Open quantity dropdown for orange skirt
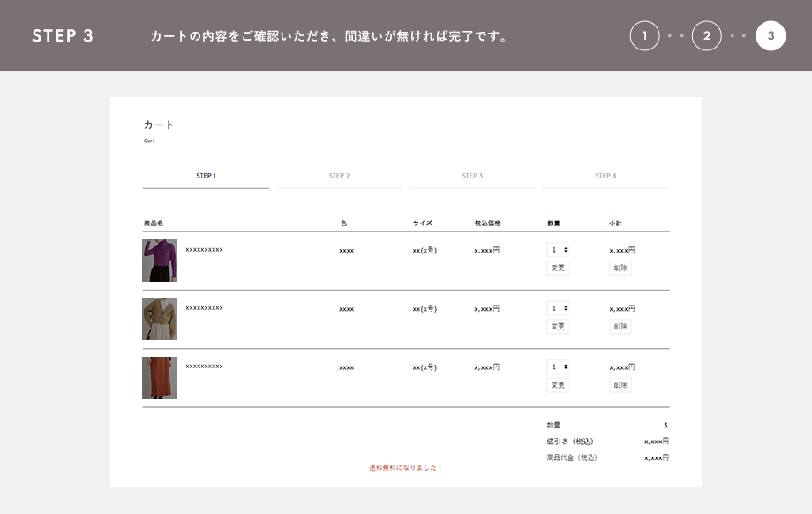 pos(558,367)
